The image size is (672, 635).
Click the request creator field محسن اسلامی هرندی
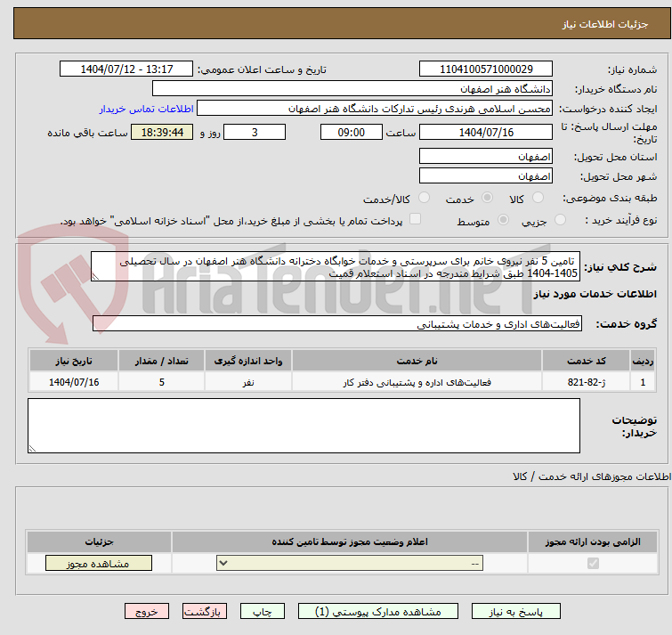coord(375,109)
